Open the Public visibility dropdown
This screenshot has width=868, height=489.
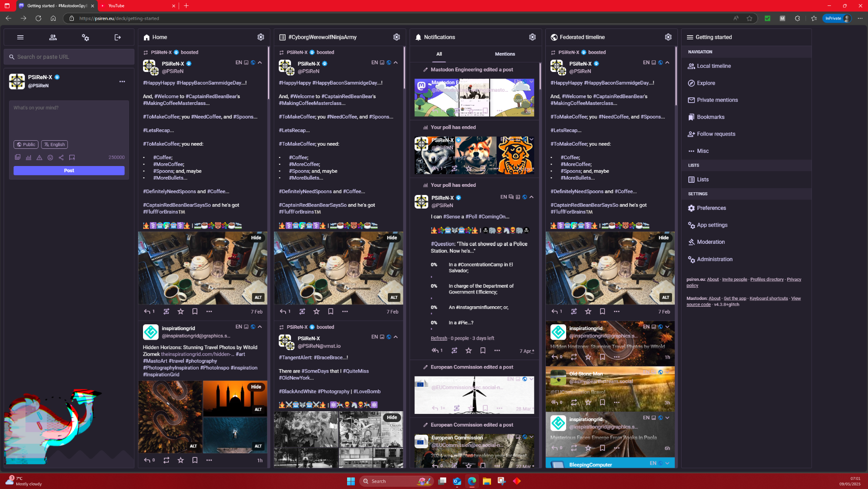tap(26, 145)
